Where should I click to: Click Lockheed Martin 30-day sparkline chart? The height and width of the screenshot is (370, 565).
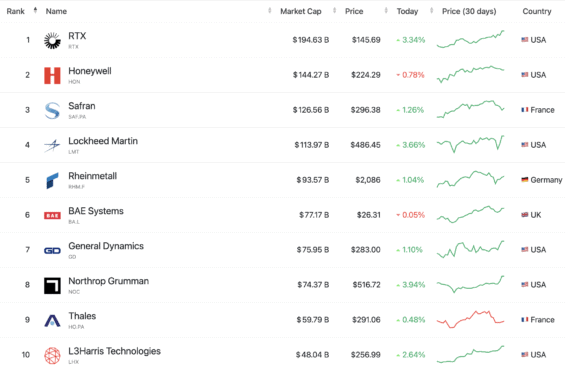(x=470, y=144)
